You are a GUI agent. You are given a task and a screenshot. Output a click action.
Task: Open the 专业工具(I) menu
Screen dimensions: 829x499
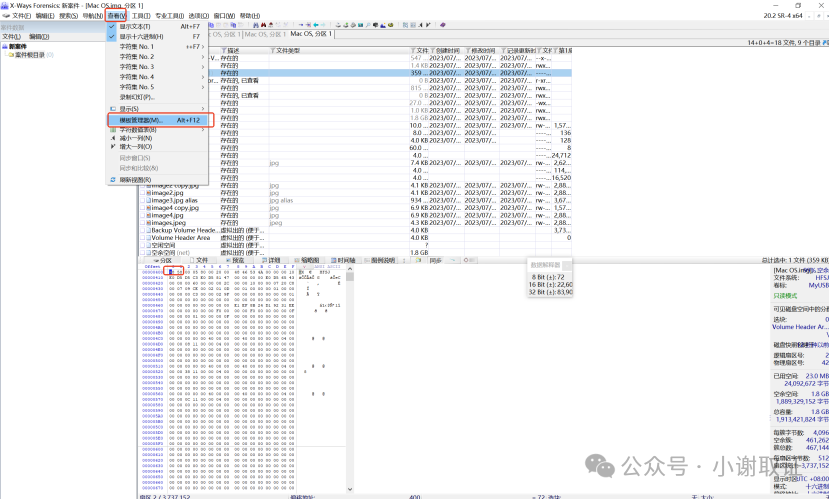coord(170,16)
